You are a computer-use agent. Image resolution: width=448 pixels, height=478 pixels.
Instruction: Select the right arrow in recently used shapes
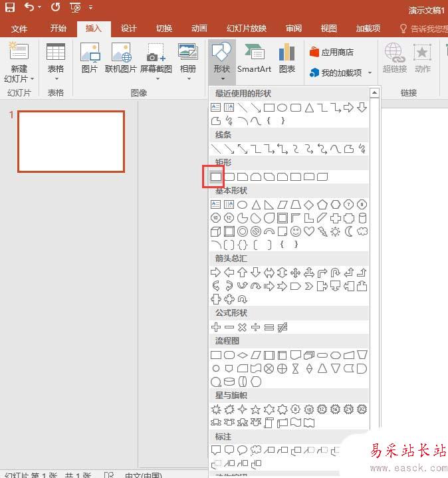(348, 108)
